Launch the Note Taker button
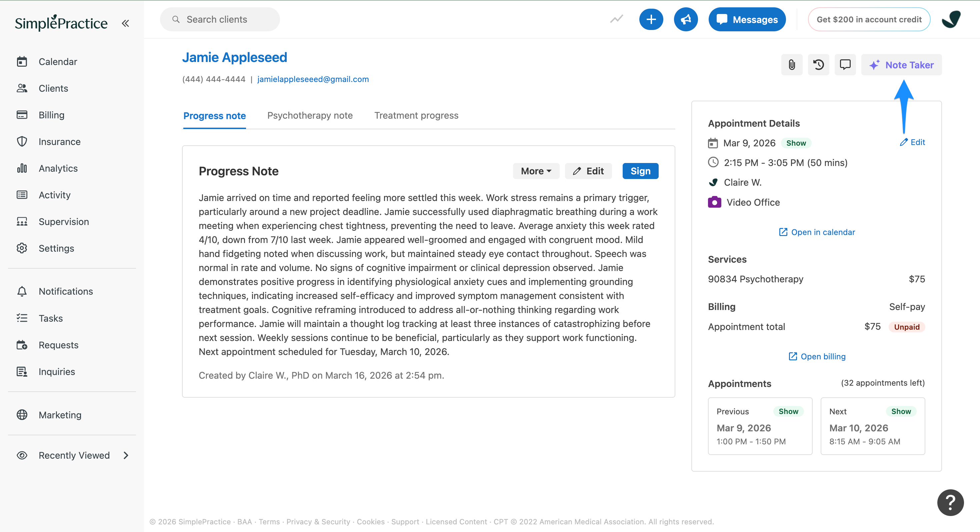980x532 pixels. tap(901, 65)
